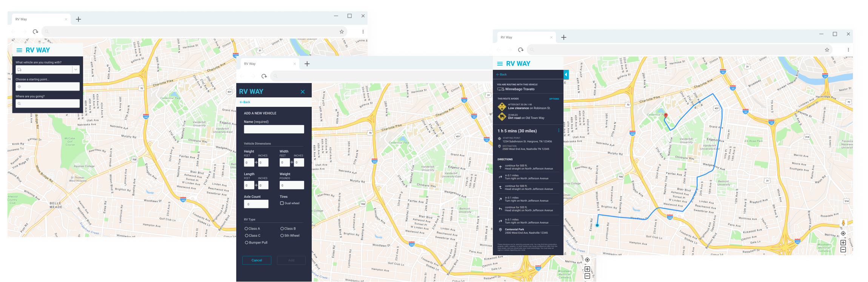Viewport: 868px width, 282px height.
Task: Click Length inches input box
Action: pyautogui.click(x=263, y=185)
